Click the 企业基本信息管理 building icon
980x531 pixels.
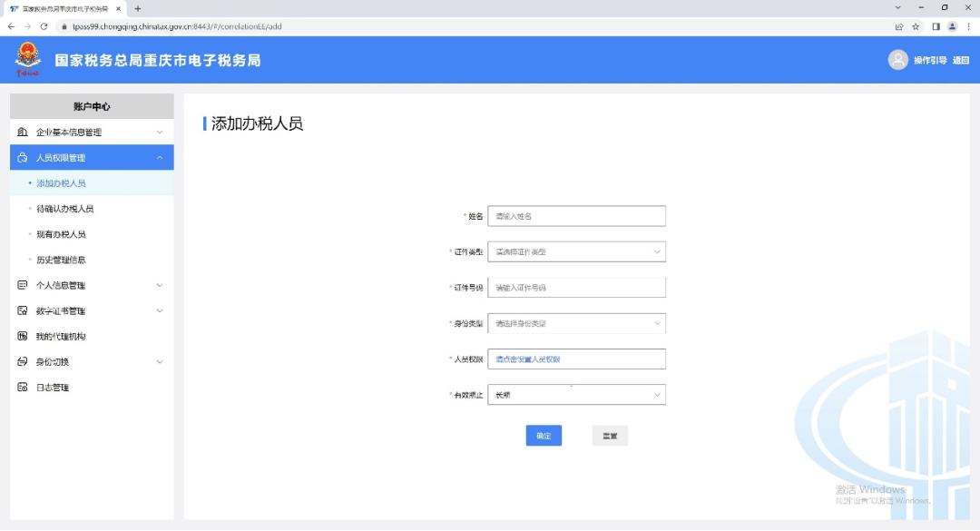tap(23, 133)
